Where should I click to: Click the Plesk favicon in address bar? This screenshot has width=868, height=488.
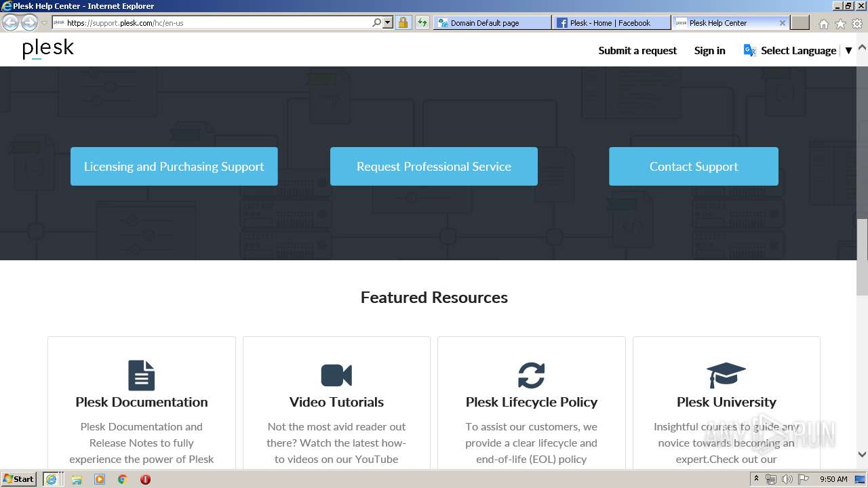pos(59,22)
